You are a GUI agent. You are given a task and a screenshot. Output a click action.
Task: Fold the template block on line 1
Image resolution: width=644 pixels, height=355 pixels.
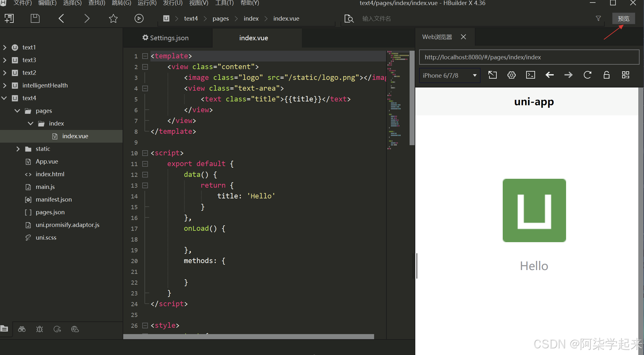145,56
